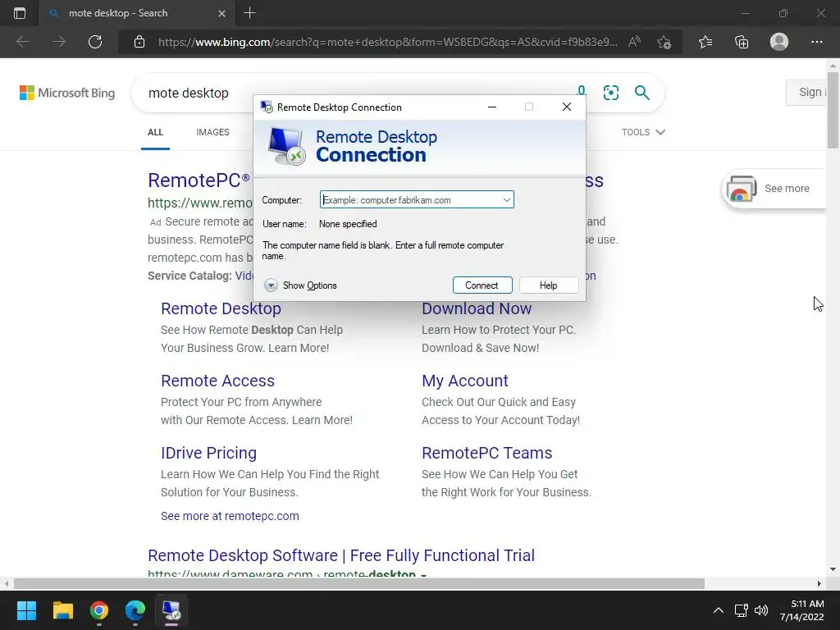
Task: Select Remote Desktop Connection taskbar icon
Action: click(171, 610)
